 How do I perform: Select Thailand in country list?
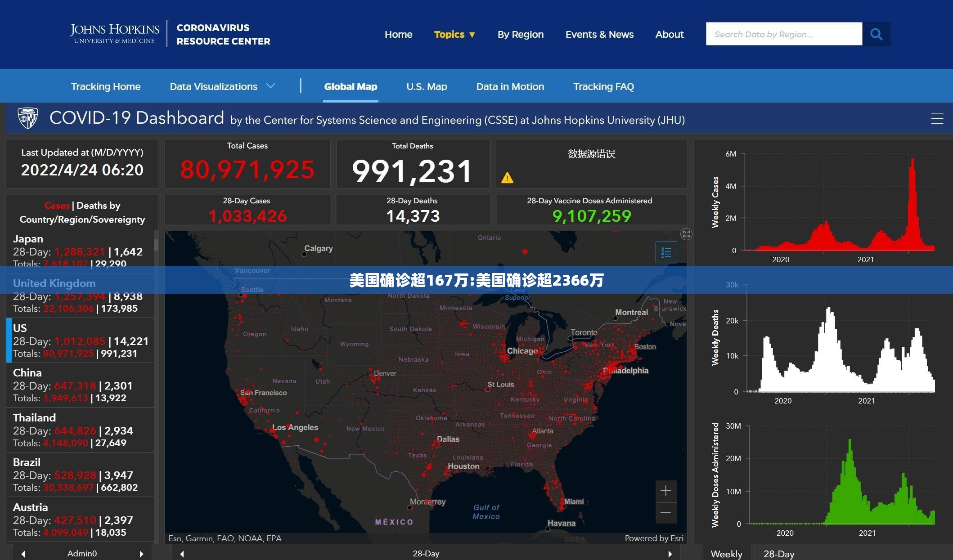(80, 430)
